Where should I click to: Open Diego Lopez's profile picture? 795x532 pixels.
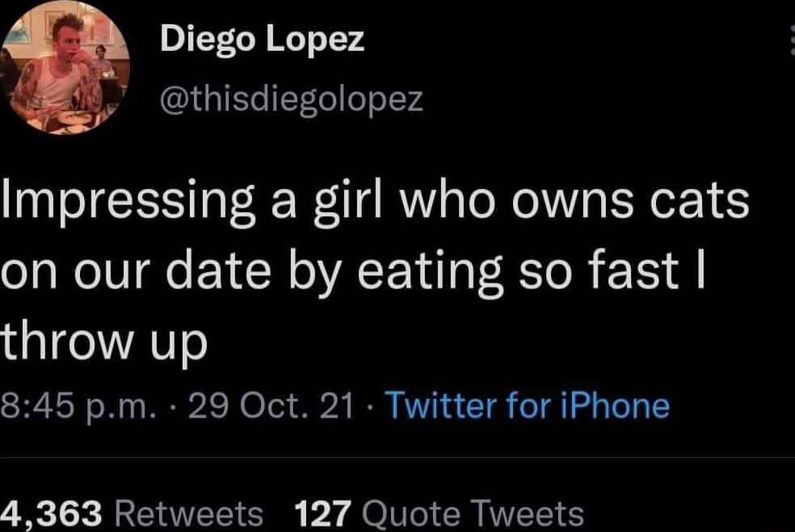tap(69, 69)
